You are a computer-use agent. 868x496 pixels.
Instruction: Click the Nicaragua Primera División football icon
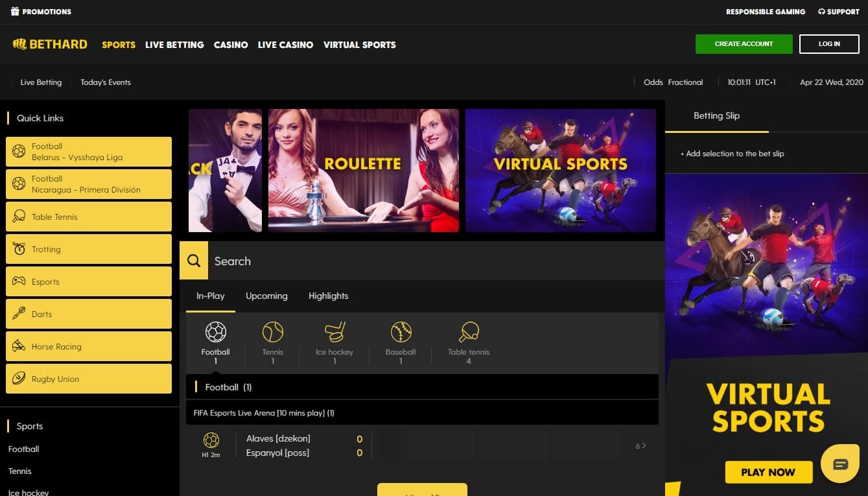[19, 184]
